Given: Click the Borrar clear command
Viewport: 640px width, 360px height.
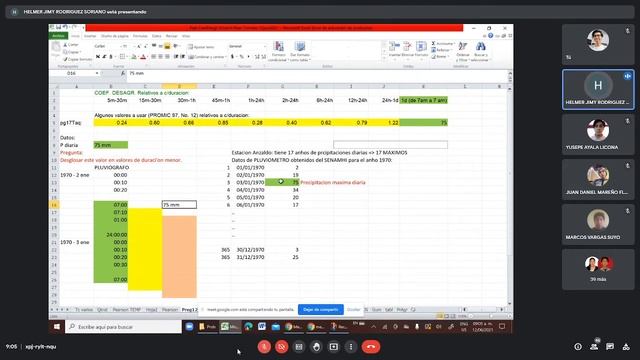Looking at the screenshot, I should tap(439, 56).
